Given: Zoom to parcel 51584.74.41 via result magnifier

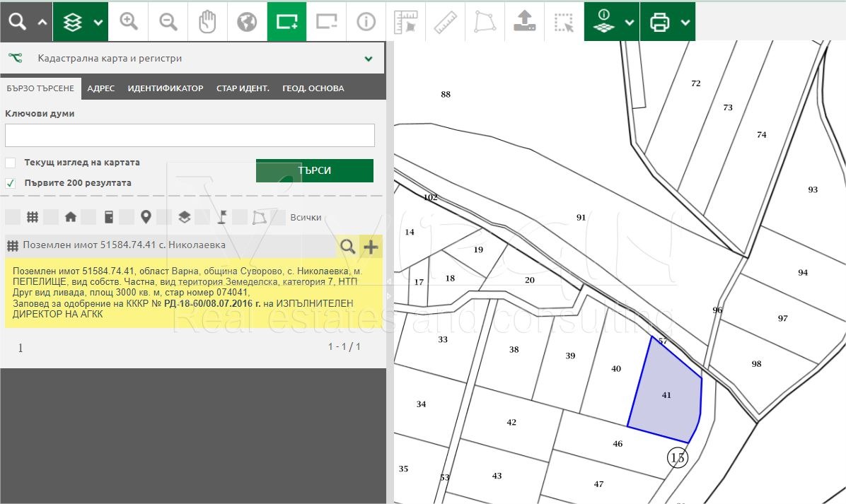Looking at the screenshot, I should [x=347, y=246].
